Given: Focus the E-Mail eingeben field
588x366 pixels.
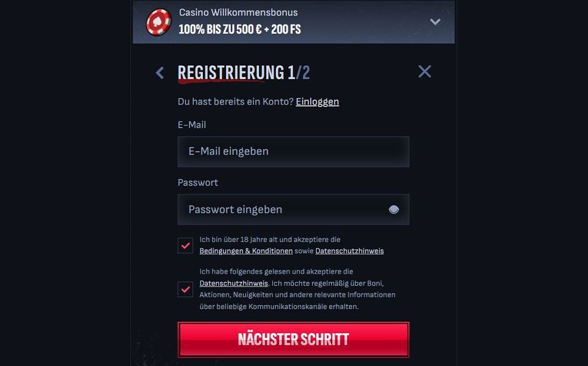Looking at the screenshot, I should tap(293, 152).
